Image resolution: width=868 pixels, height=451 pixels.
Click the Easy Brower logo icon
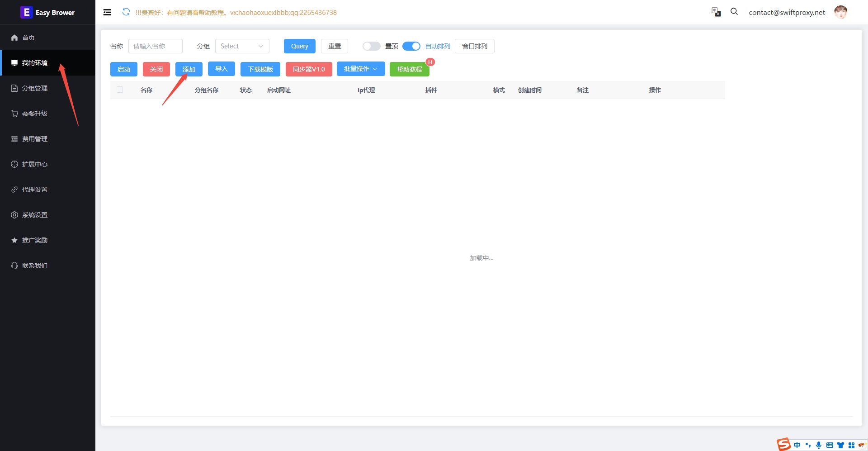click(26, 12)
